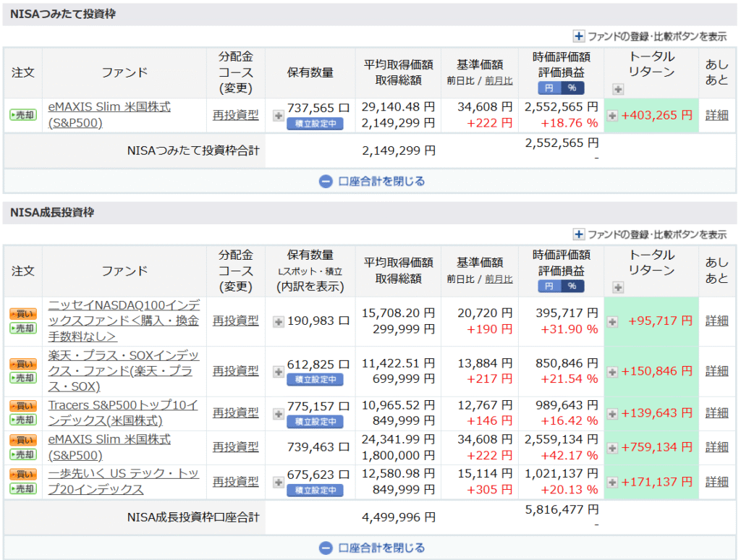Click 買い button for eMAXIS Slim in 成長投資枠

pos(23,441)
